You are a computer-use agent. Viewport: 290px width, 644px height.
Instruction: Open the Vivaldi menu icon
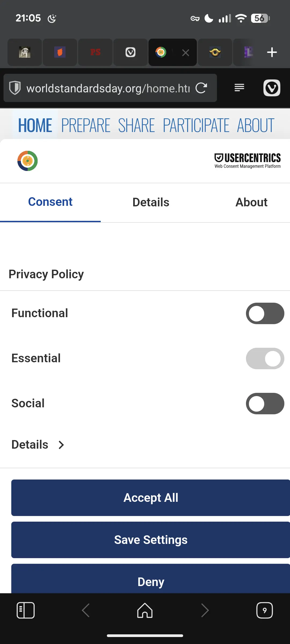pyautogui.click(x=272, y=88)
